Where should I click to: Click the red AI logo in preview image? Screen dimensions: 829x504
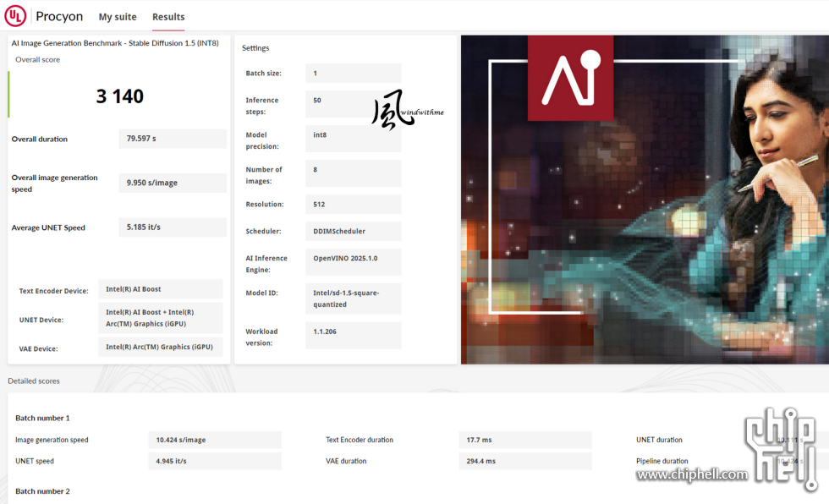tap(570, 78)
